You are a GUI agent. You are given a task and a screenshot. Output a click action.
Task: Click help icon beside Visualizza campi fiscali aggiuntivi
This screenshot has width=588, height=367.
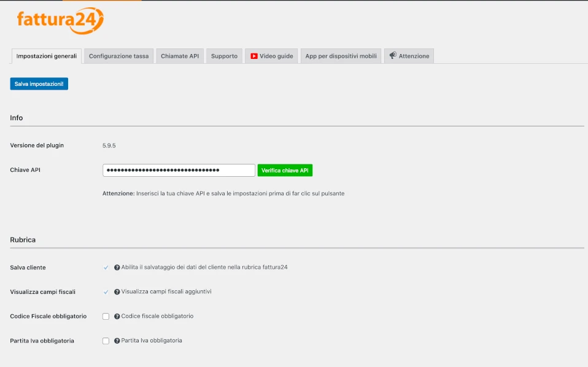click(117, 292)
